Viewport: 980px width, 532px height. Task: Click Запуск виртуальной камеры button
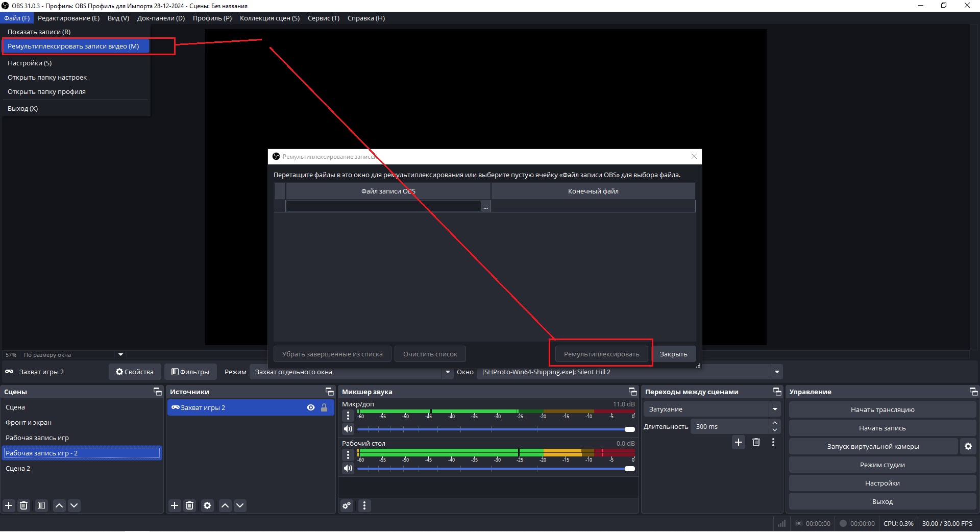click(x=873, y=446)
